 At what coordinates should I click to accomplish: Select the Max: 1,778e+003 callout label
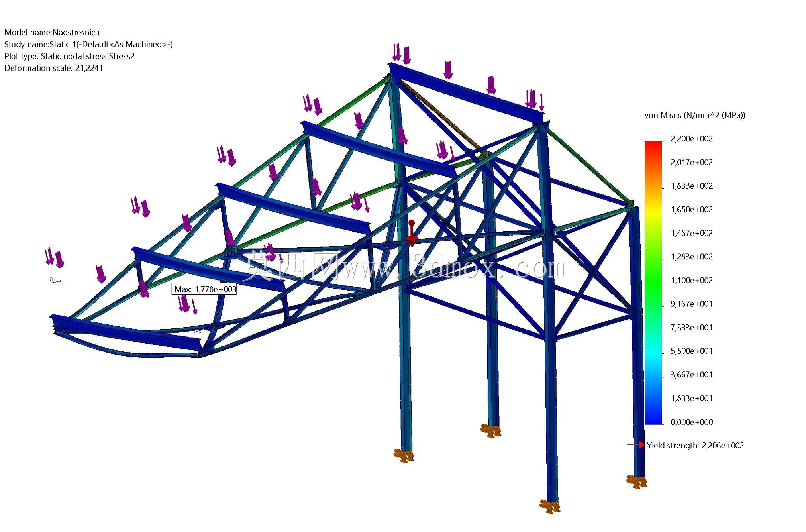[204, 289]
